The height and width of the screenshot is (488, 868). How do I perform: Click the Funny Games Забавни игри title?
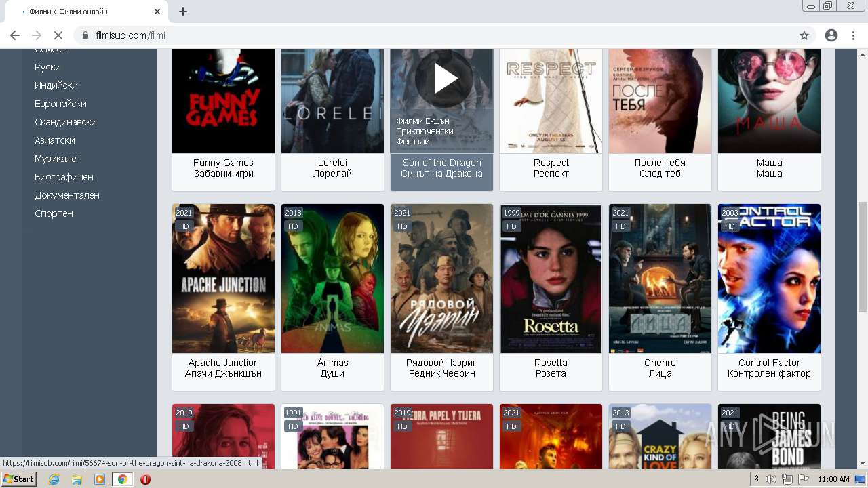[x=223, y=168]
